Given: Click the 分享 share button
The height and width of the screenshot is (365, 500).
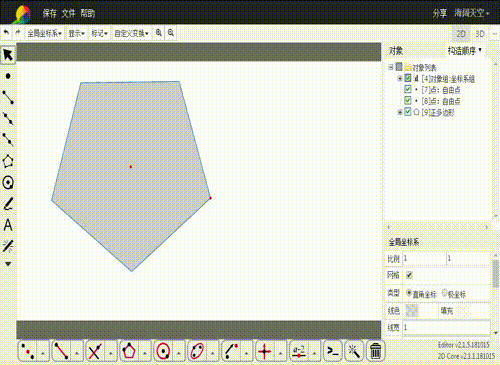Looking at the screenshot, I should 440,13.
